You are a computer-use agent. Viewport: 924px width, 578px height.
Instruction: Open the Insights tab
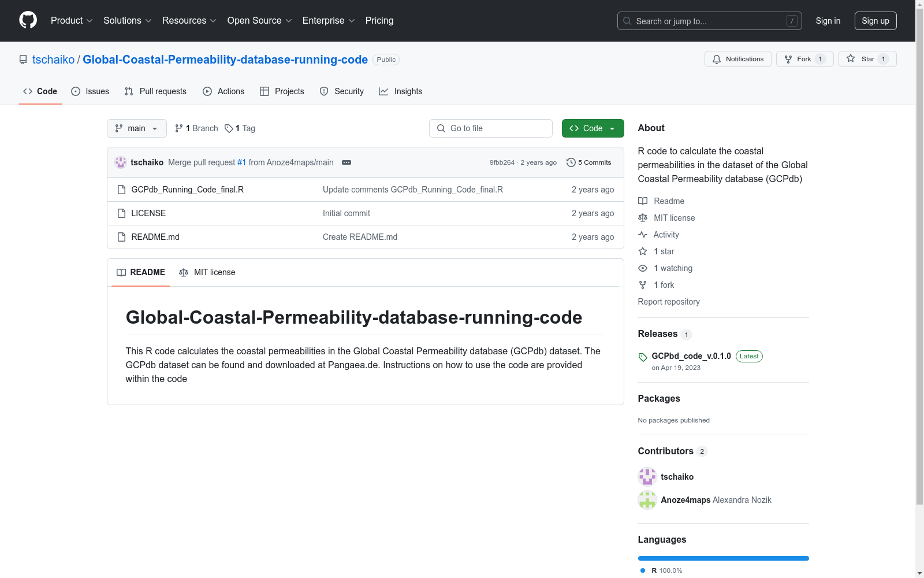[x=401, y=91]
